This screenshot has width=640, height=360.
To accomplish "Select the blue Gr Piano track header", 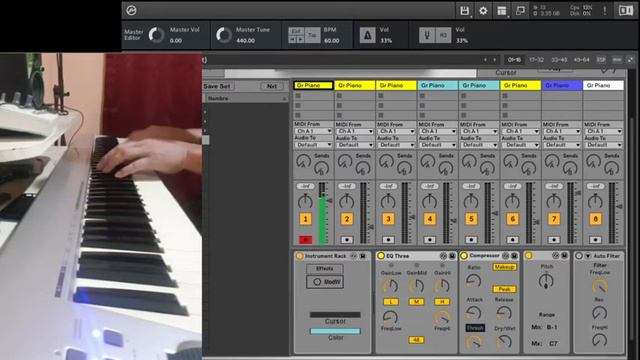I will (562, 85).
